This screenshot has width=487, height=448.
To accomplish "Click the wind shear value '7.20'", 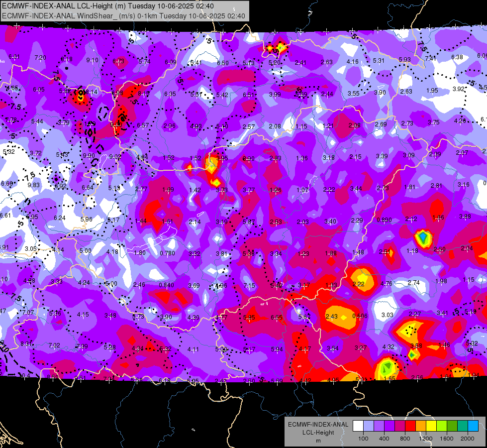I will point(40,58).
